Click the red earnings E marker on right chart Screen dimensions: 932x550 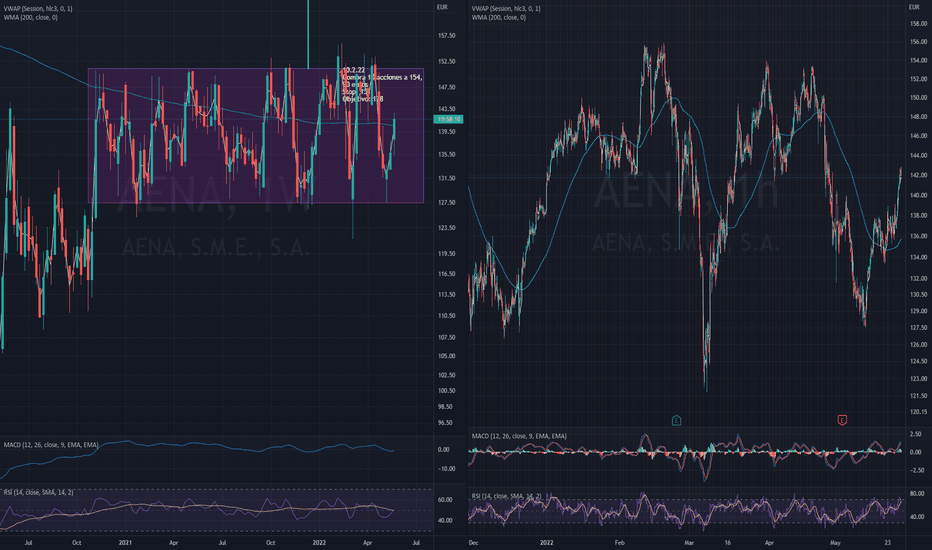pos(842,420)
